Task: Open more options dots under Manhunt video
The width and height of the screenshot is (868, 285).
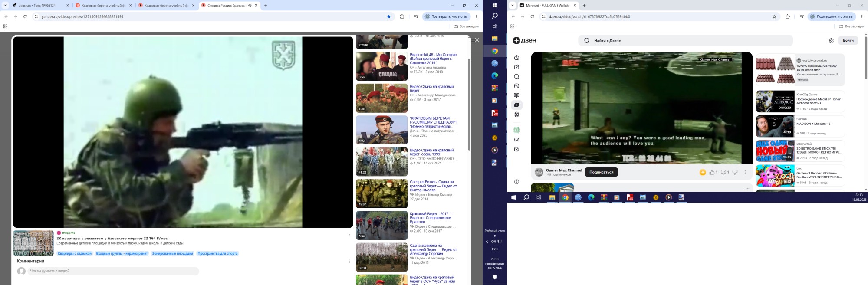Action: 745,172
